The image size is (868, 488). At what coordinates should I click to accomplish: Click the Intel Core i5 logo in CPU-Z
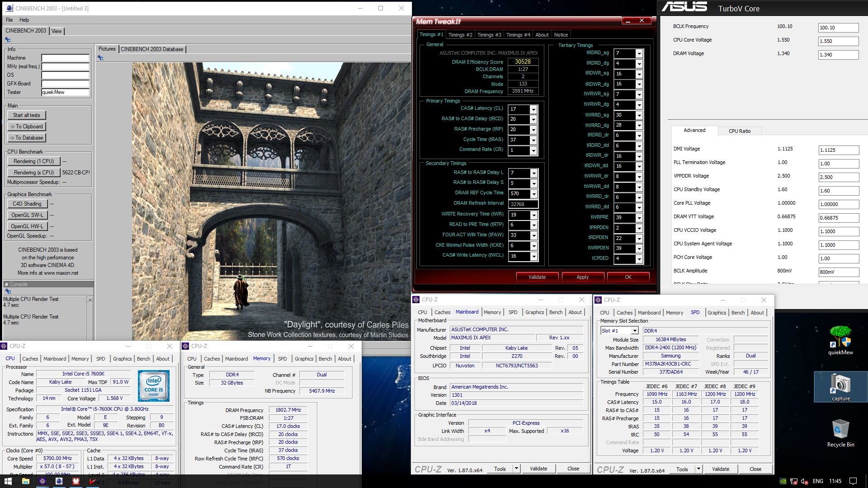tap(154, 386)
